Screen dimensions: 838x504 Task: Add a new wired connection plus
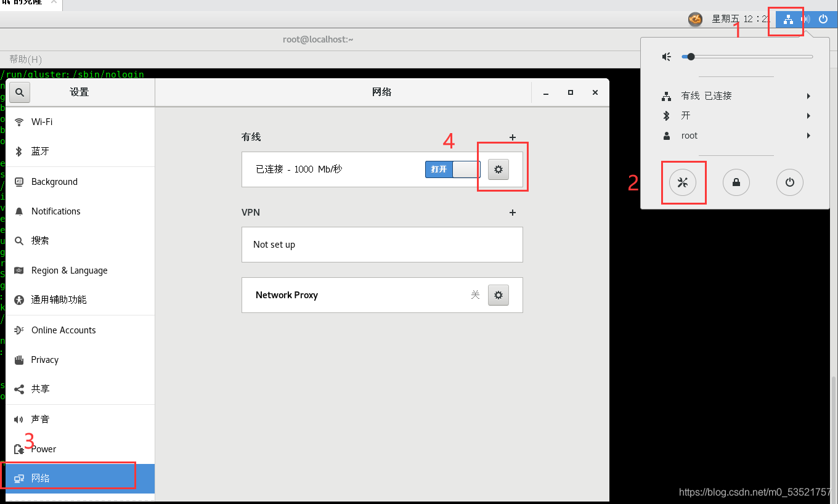tap(513, 137)
